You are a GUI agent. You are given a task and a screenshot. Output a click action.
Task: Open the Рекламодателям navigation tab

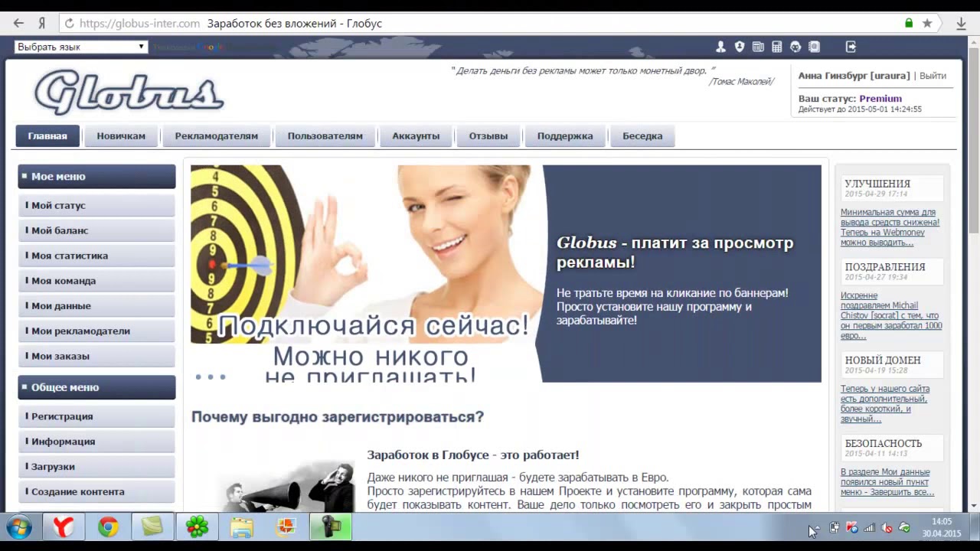click(217, 136)
